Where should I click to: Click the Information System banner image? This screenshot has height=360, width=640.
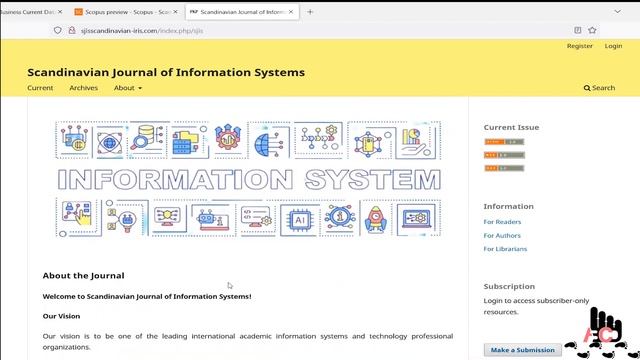click(x=249, y=179)
